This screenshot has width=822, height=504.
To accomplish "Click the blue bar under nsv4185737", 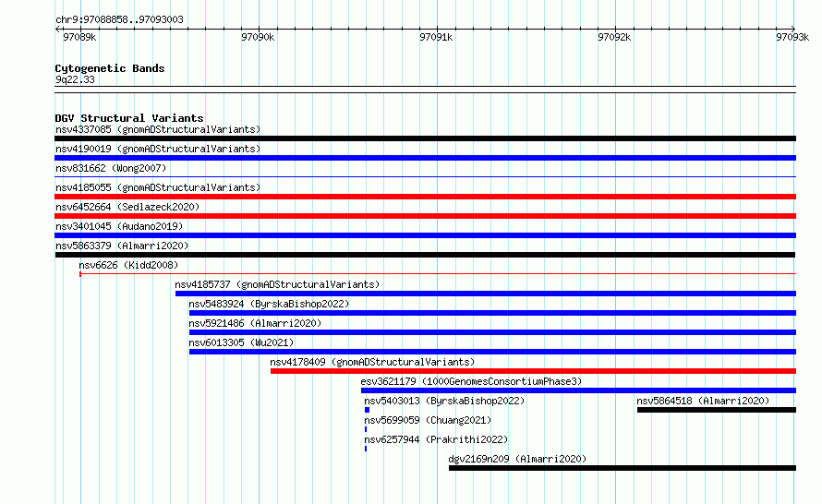I will (x=486, y=294).
